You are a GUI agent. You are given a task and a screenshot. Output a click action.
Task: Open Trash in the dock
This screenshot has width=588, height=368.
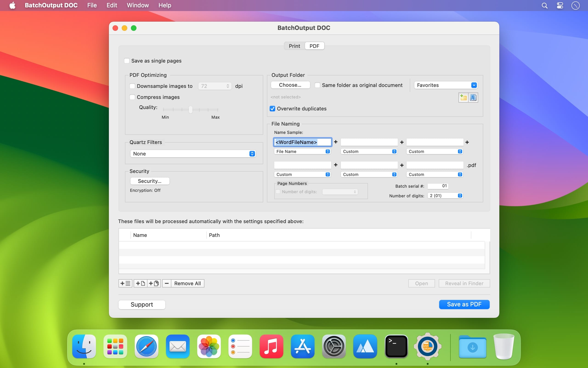pos(504,346)
